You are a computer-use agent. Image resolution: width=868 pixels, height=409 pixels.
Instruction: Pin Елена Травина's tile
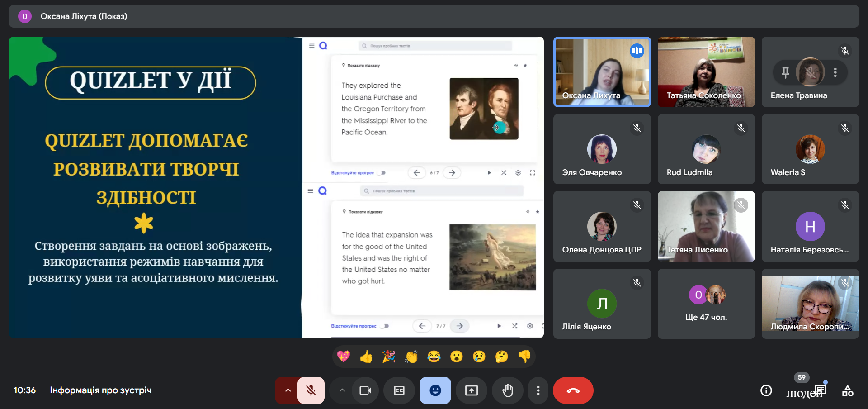coord(785,72)
